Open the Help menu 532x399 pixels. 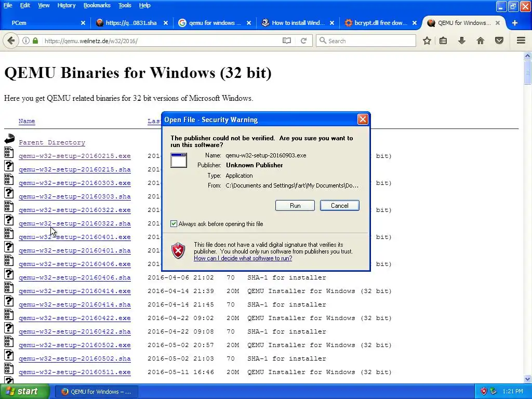144,5
